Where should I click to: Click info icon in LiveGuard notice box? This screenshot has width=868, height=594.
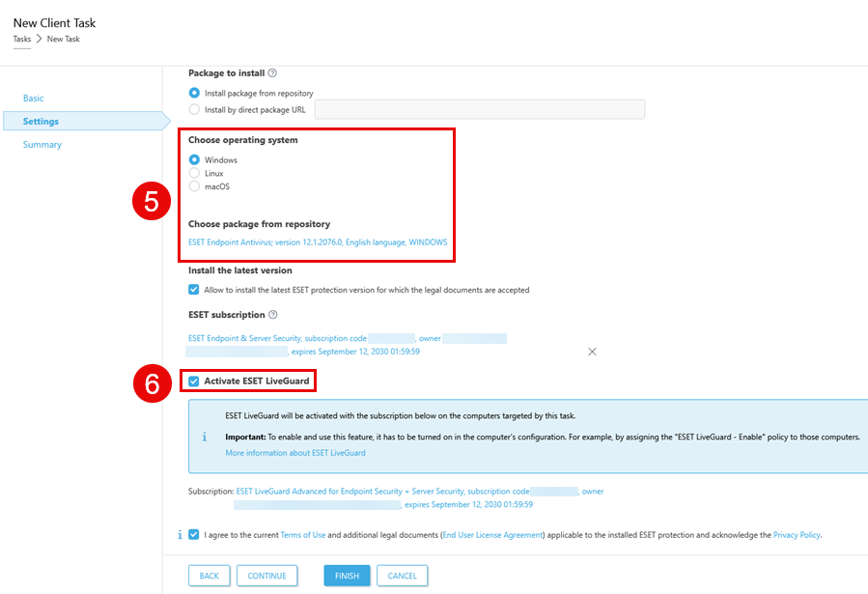[205, 437]
